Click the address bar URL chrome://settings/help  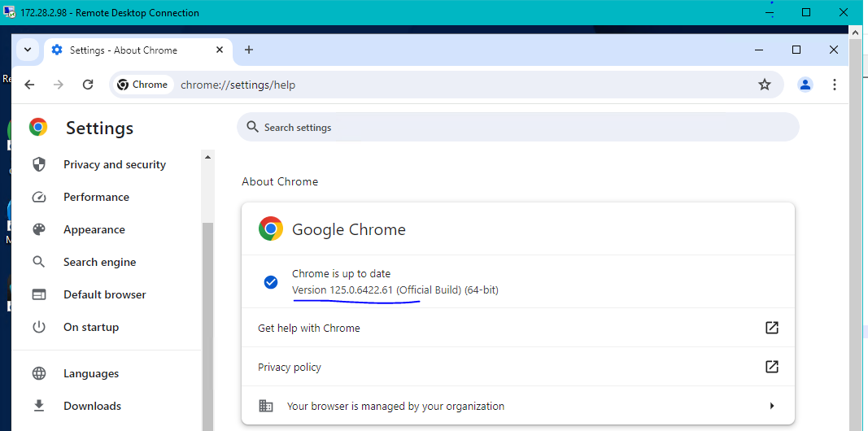tap(238, 85)
